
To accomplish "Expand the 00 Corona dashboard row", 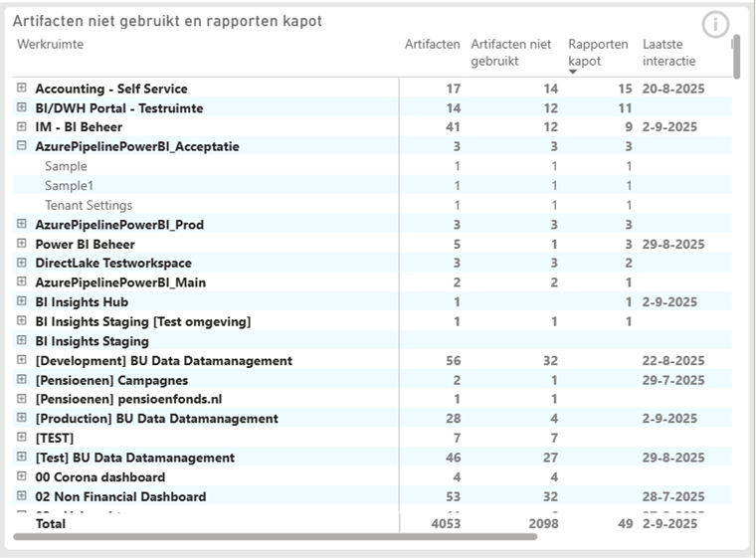I will click(22, 476).
